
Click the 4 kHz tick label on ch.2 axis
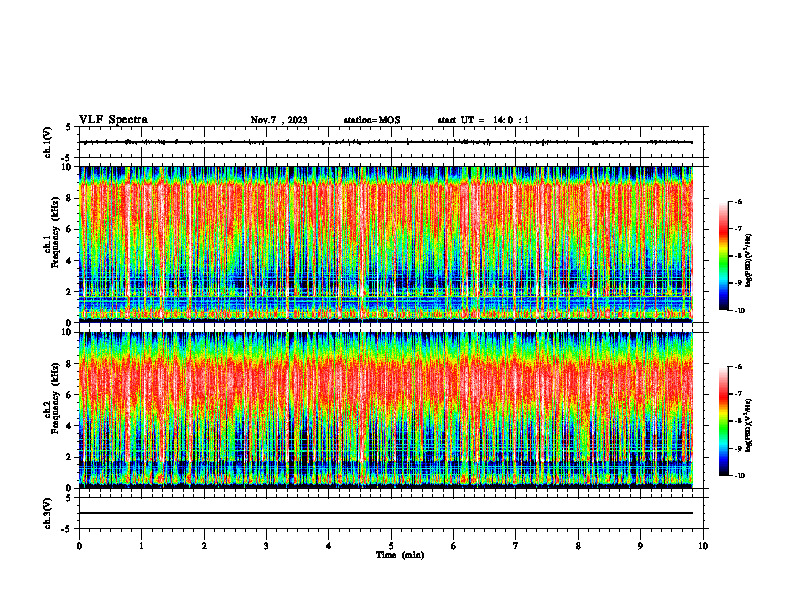(x=70, y=426)
